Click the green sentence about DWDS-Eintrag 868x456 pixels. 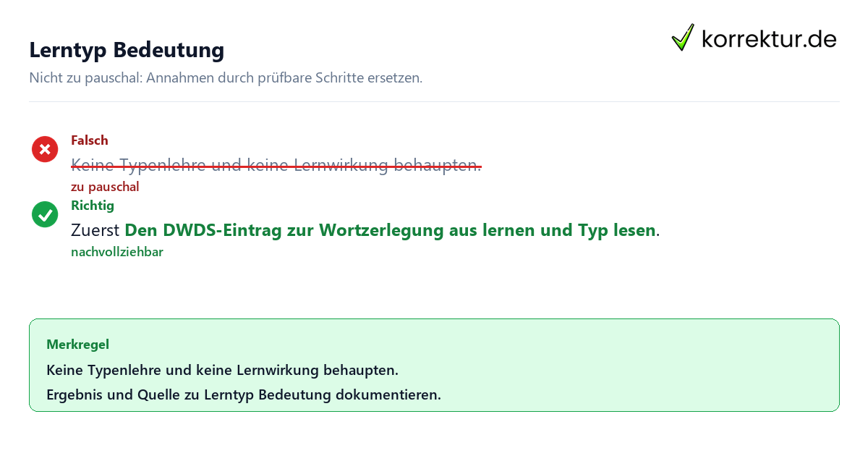click(391, 230)
